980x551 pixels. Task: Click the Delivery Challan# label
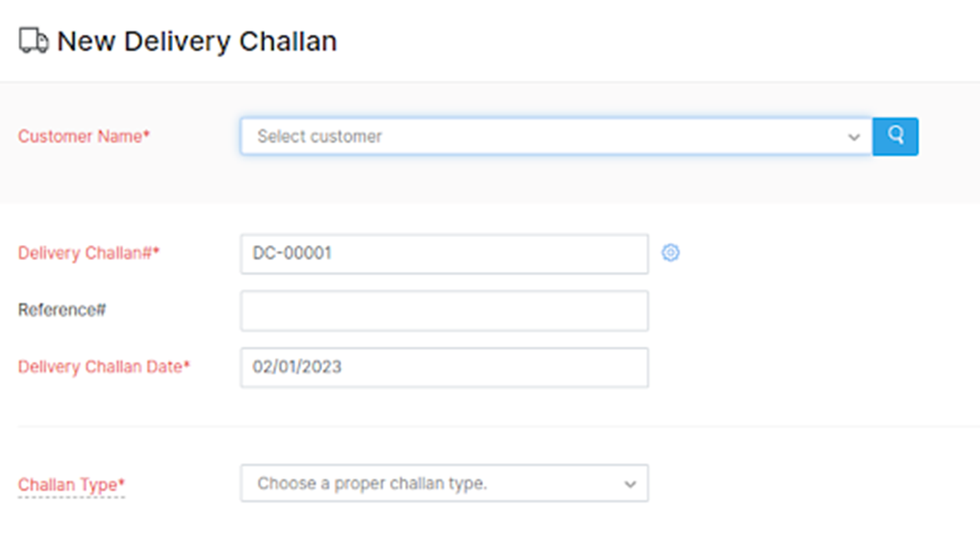88,253
